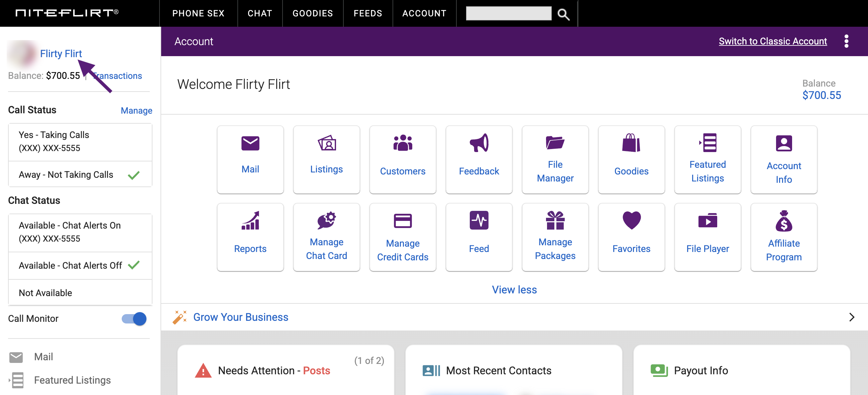Image resolution: width=868 pixels, height=395 pixels.
Task: Open the Mail envelope tile
Action: (250, 160)
